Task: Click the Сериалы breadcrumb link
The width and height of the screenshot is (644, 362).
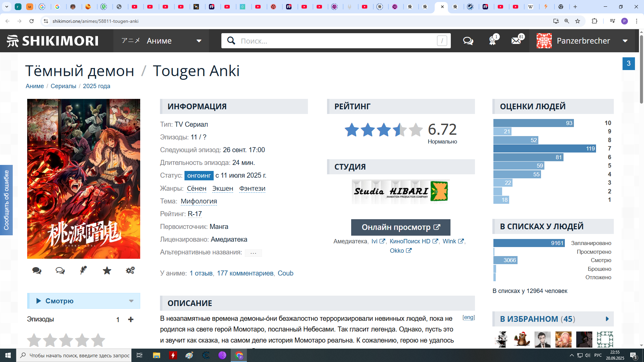Action: coord(63,86)
